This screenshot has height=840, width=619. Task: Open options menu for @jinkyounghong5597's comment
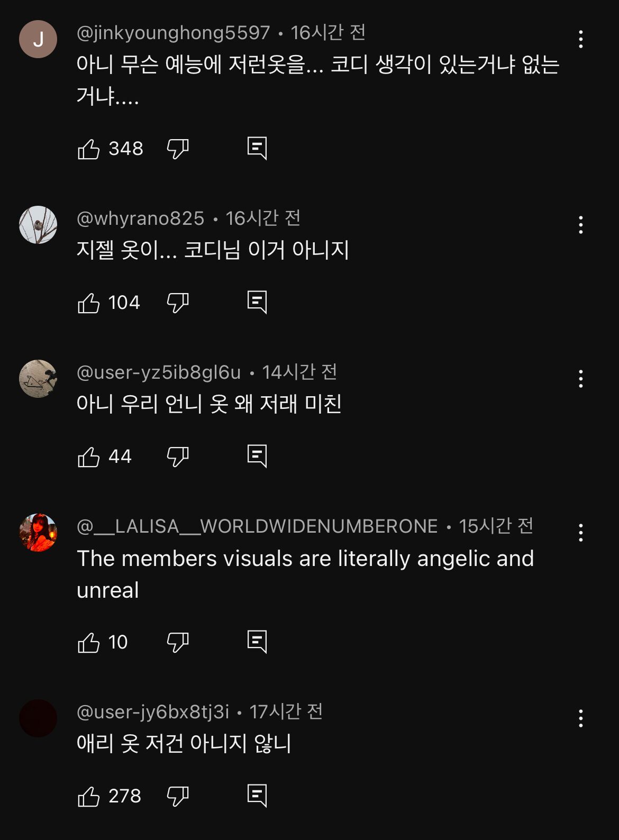pos(581,39)
